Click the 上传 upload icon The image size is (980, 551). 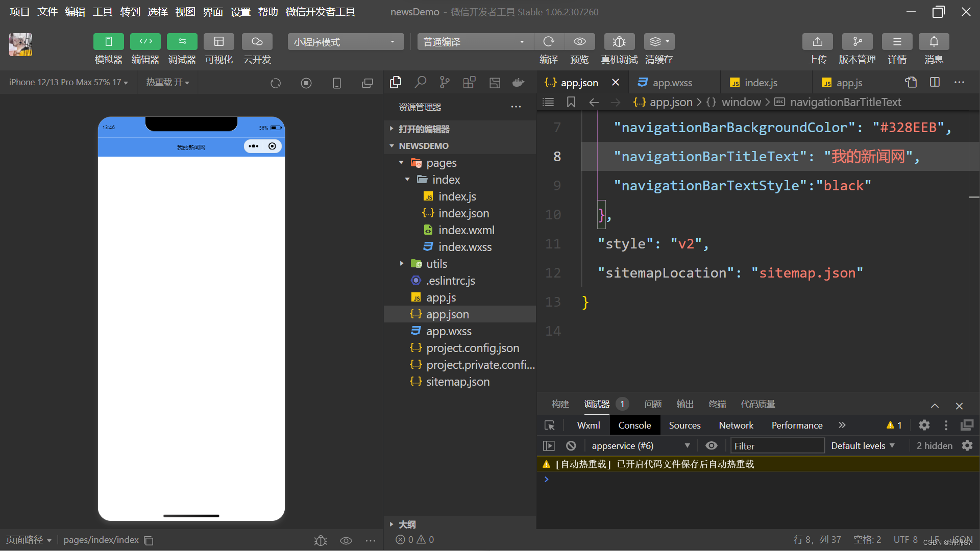click(818, 41)
